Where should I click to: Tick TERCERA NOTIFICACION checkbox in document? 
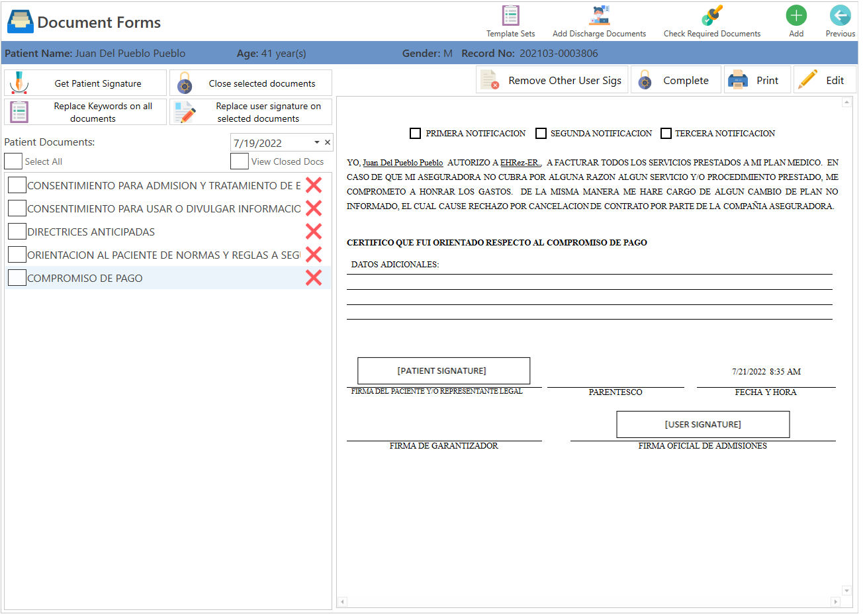point(666,133)
